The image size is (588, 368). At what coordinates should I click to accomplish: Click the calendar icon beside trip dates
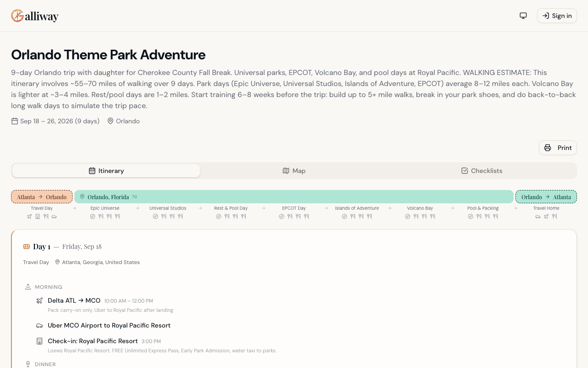point(15,121)
